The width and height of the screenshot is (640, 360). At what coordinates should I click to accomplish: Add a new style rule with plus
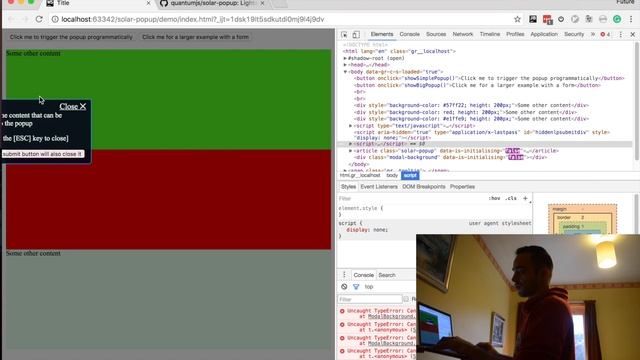click(x=525, y=198)
